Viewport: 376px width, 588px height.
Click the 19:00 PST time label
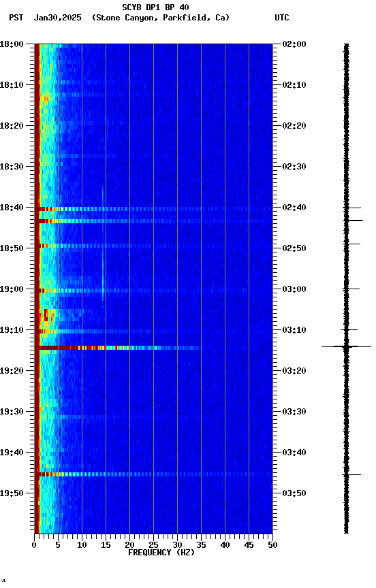[x=12, y=289]
